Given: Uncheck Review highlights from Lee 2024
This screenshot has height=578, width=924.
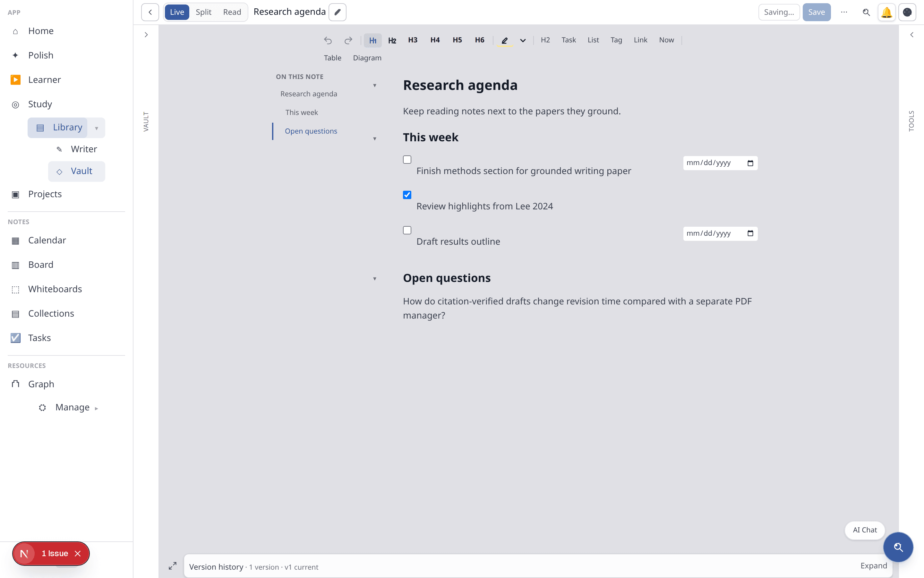Looking at the screenshot, I should coord(407,195).
